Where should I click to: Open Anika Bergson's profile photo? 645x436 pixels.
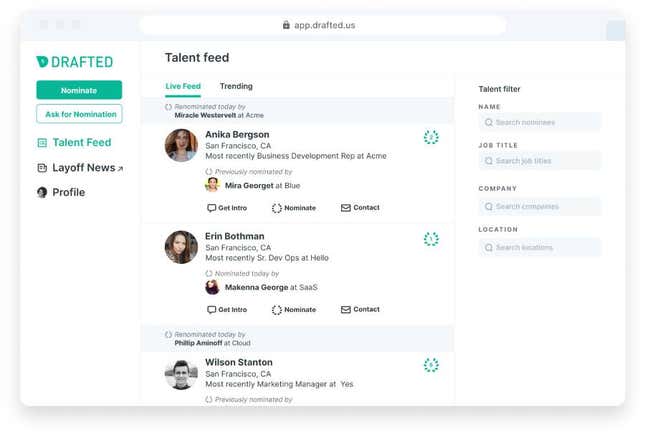[181, 145]
